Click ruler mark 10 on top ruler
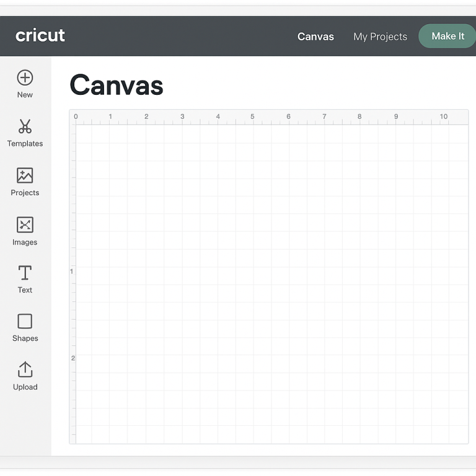476x476 pixels. click(x=444, y=117)
